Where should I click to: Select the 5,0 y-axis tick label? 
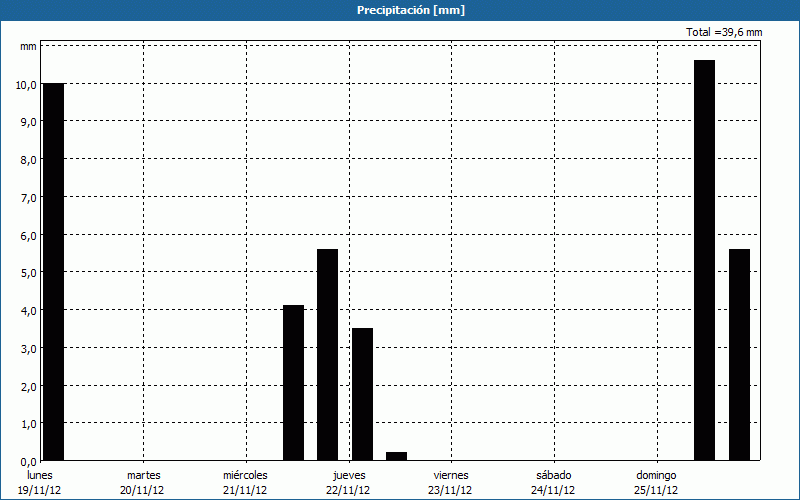[x=26, y=273]
